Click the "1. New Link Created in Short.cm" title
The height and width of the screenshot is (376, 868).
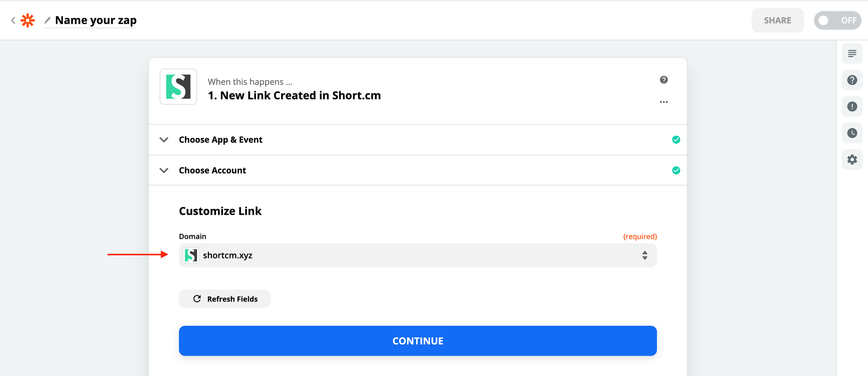(x=294, y=95)
